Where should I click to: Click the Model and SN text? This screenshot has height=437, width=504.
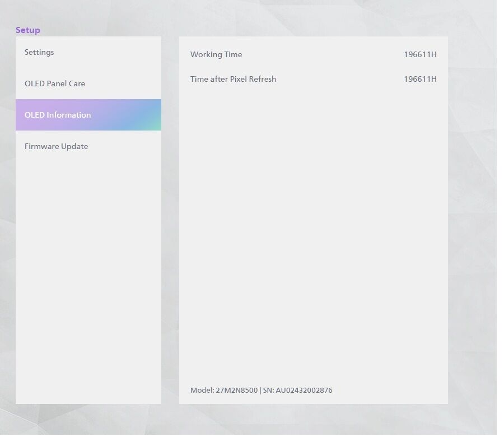(x=262, y=390)
